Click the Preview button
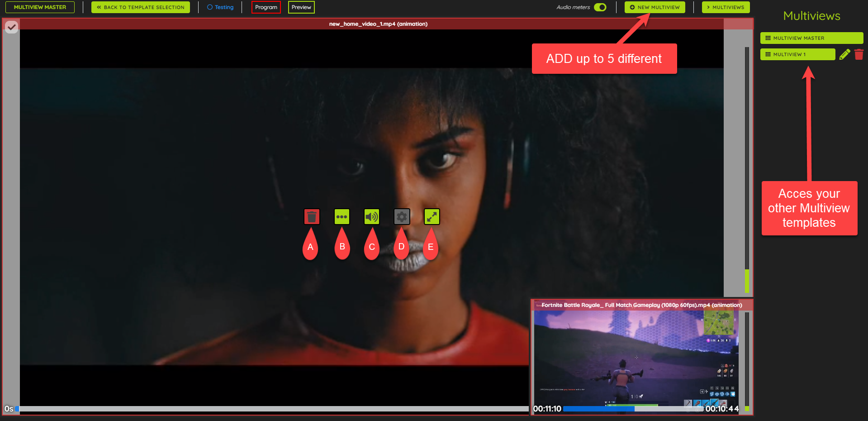868x421 pixels. coord(301,7)
